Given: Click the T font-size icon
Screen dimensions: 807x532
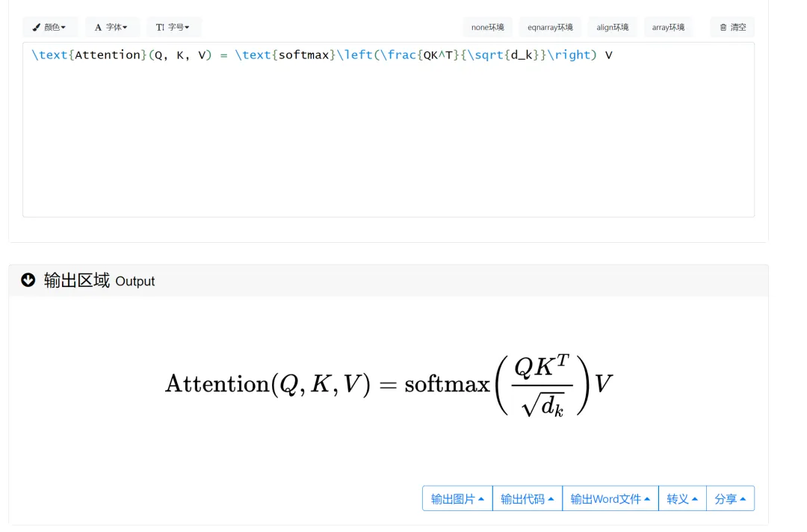Looking at the screenshot, I should [x=160, y=28].
